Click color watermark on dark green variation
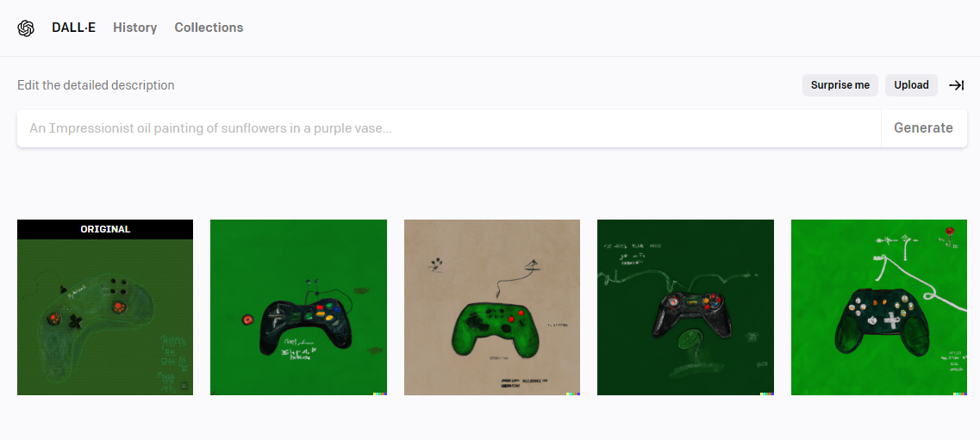980x440 pixels. tap(767, 394)
